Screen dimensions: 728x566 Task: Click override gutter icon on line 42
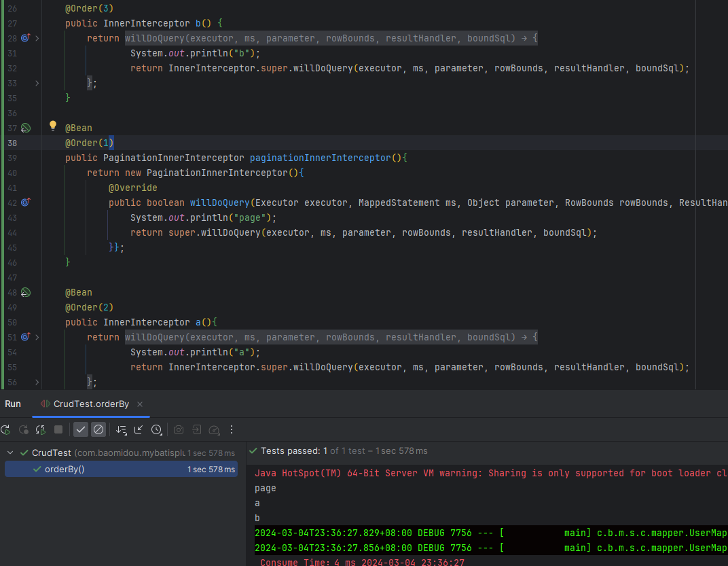(26, 202)
